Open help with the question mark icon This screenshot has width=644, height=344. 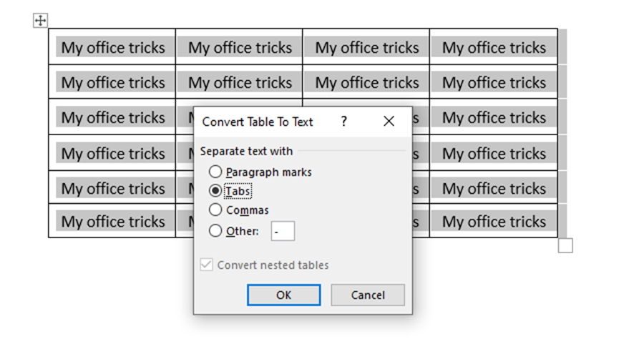(x=344, y=121)
